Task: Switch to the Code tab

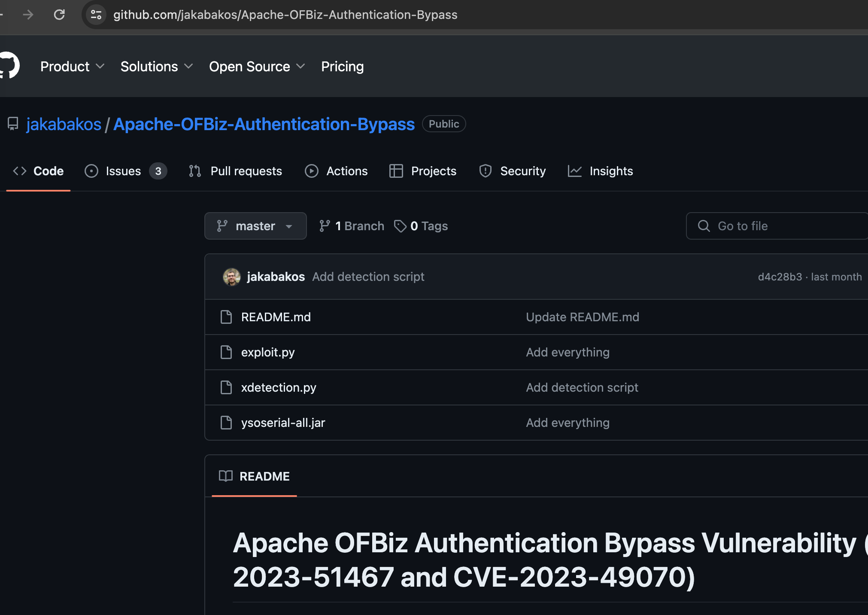Action: (x=38, y=171)
